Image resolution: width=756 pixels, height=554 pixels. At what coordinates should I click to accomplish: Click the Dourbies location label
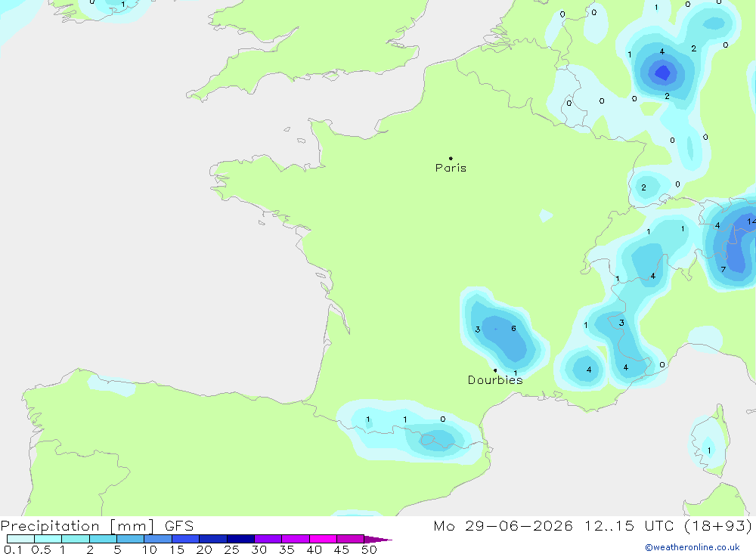click(495, 380)
